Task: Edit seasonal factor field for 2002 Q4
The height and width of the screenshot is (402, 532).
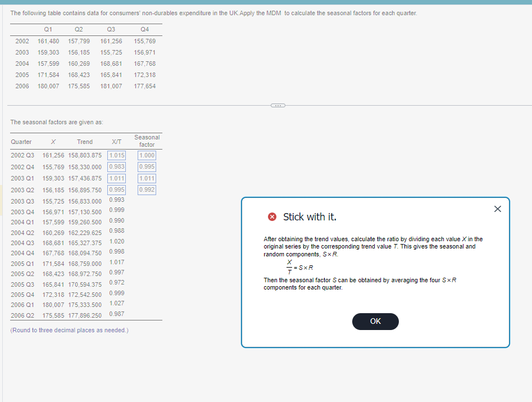Action: 147,167
